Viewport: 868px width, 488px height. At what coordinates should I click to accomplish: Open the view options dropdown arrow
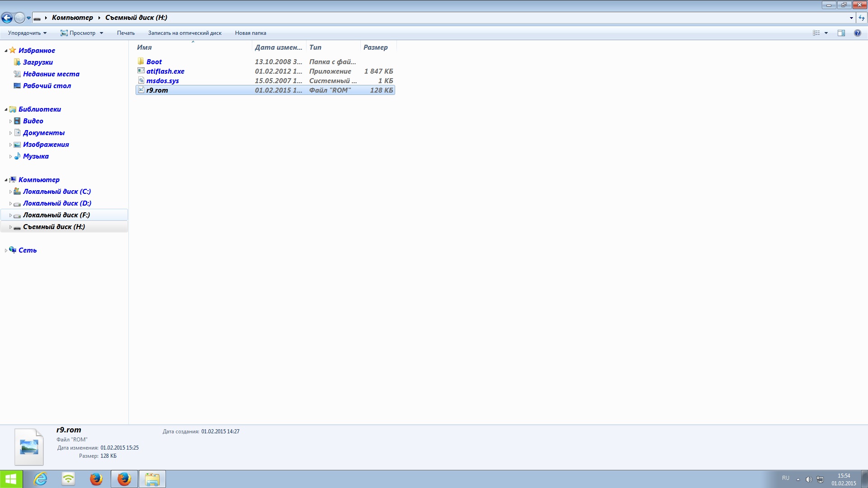[826, 33]
